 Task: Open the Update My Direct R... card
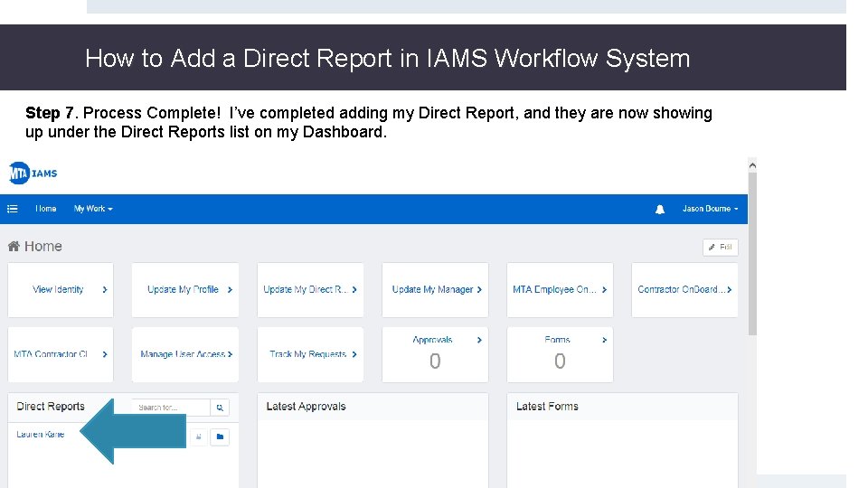pyautogui.click(x=310, y=290)
